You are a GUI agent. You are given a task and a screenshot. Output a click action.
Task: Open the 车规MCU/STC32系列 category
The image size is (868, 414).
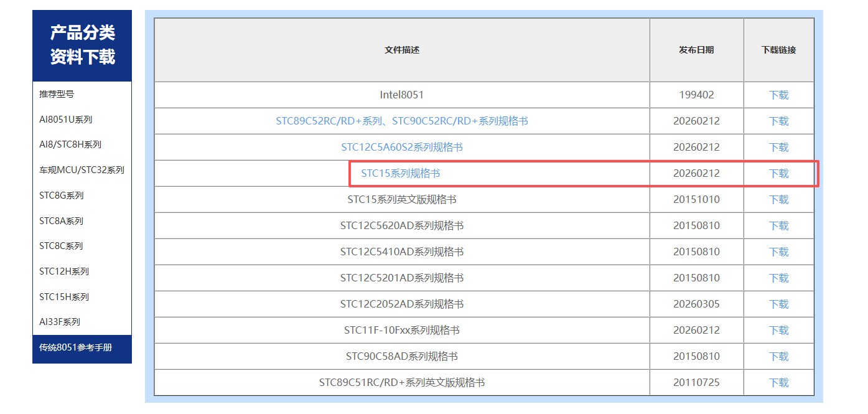[x=81, y=169]
